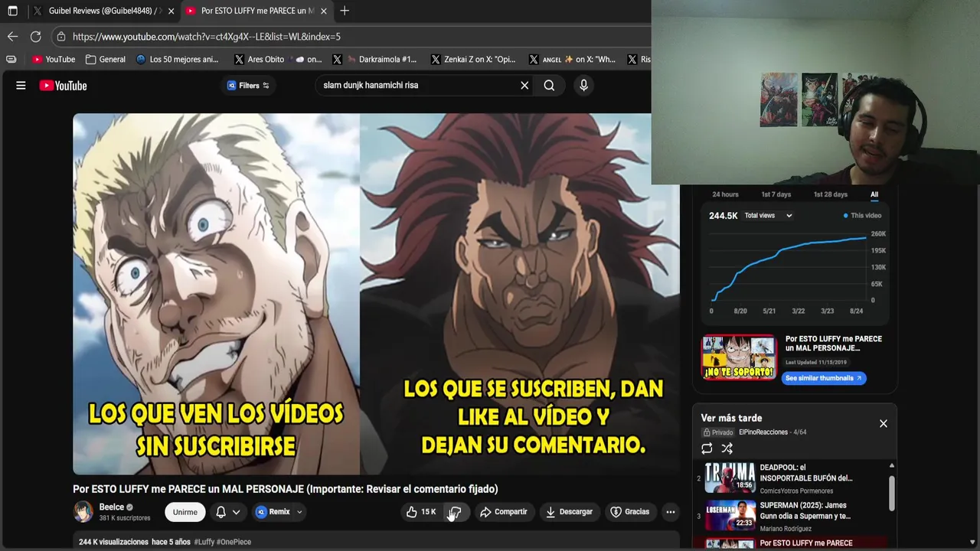Open the YouTube guide hamburger menu

point(21,86)
